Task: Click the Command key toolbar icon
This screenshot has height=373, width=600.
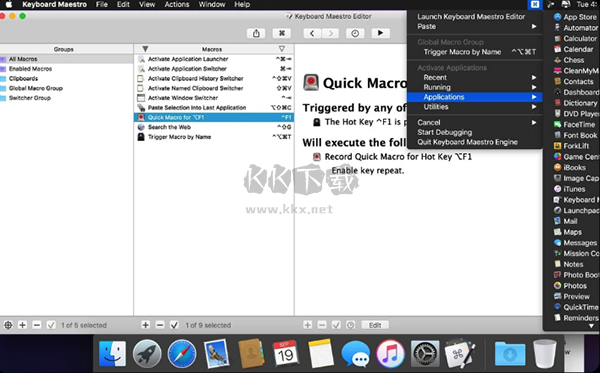Action: tap(282, 33)
